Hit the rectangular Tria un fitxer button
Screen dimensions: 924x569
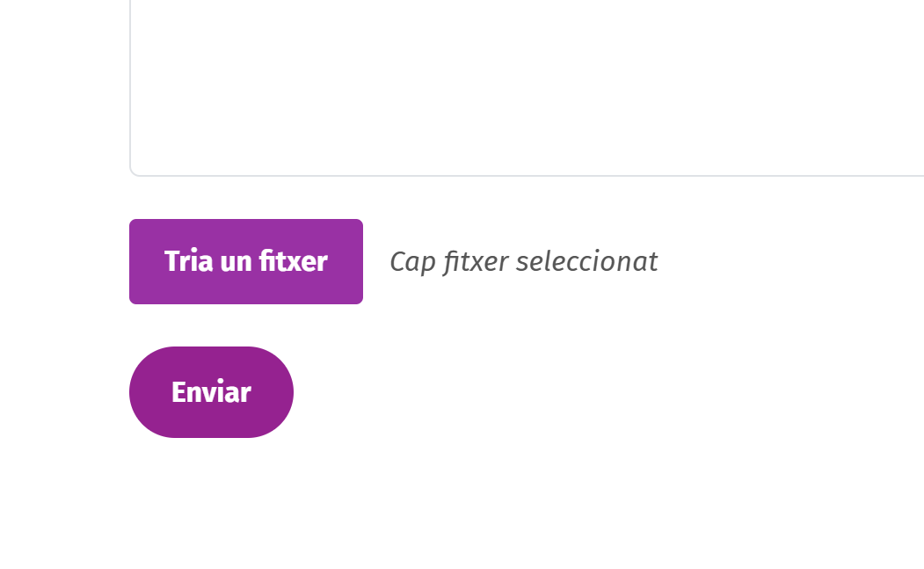point(246,261)
